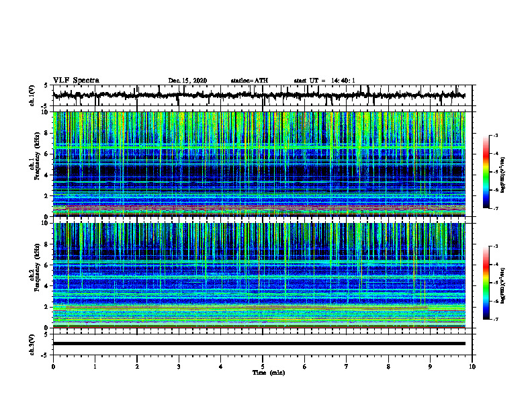Click the 5 tick on ch.1(V) axis

pyautogui.click(x=46, y=86)
